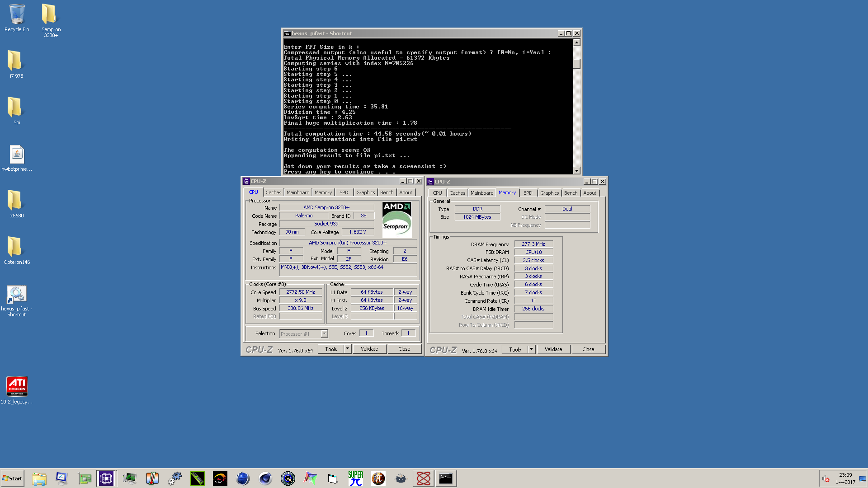Click the command prompt taskbar button
This screenshot has width=868, height=488.
tap(446, 479)
